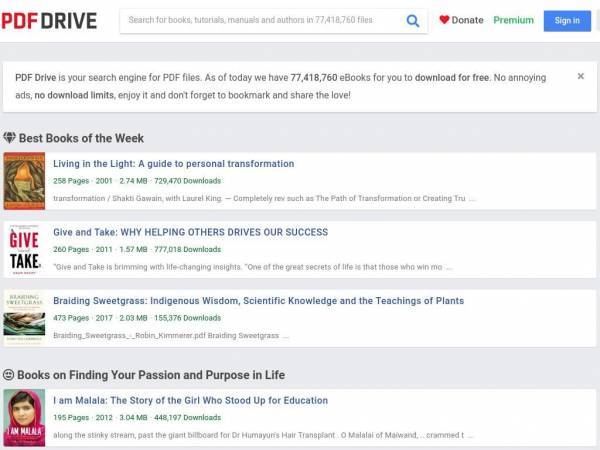Click the Shakti Gawain description snippet
Image resolution: width=600 pixels, height=450 pixels.
tap(264, 198)
